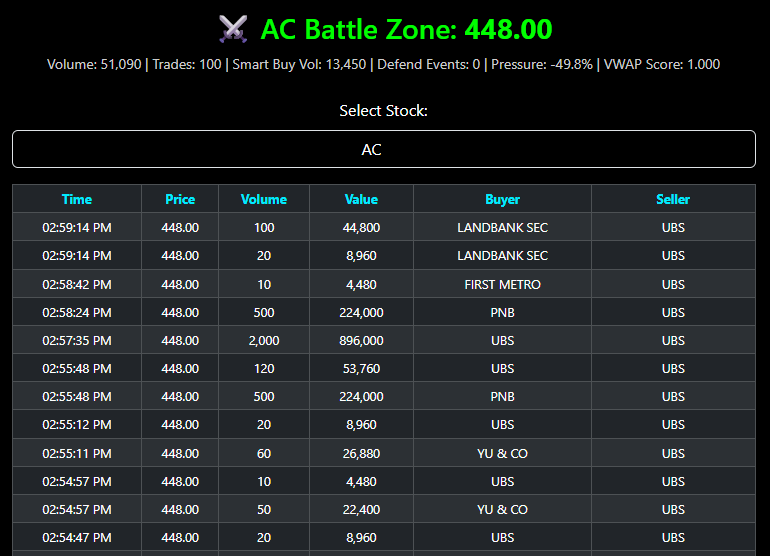Image resolution: width=770 pixels, height=556 pixels.
Task: Click the Buyer column header
Action: (x=502, y=199)
